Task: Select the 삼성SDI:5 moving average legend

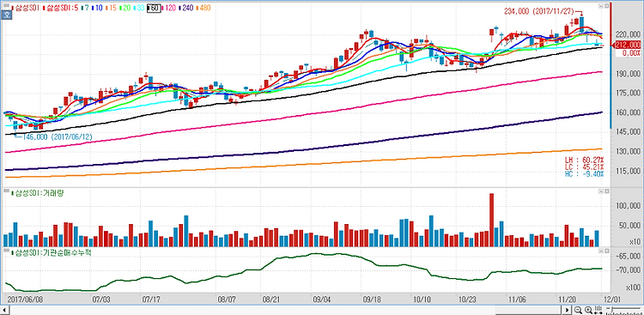Action: coord(60,8)
